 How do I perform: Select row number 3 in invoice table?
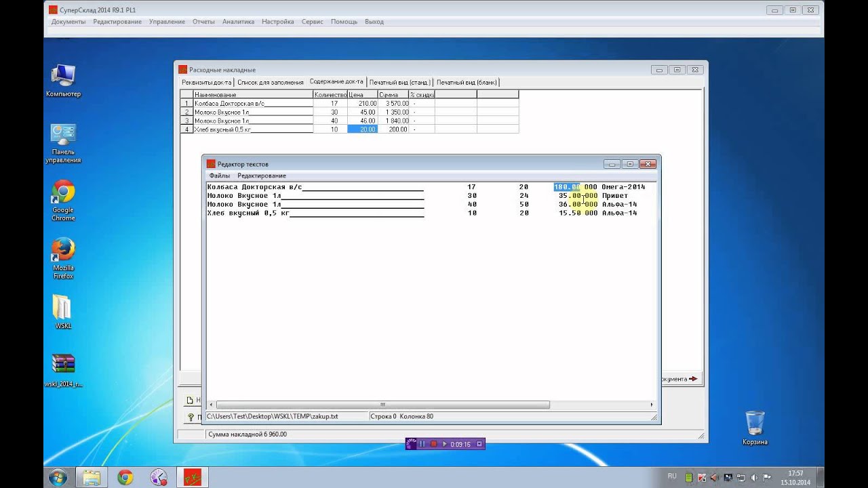click(x=186, y=121)
